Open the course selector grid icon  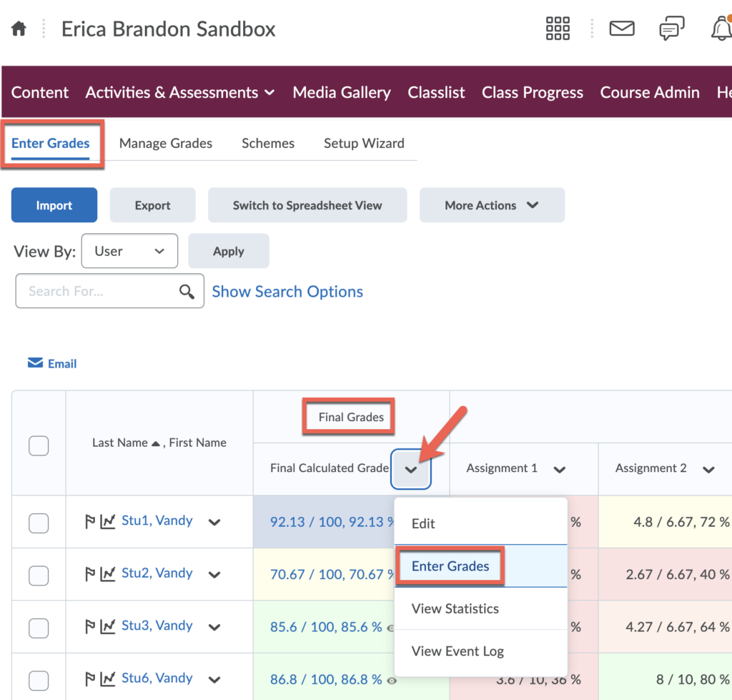(x=558, y=29)
